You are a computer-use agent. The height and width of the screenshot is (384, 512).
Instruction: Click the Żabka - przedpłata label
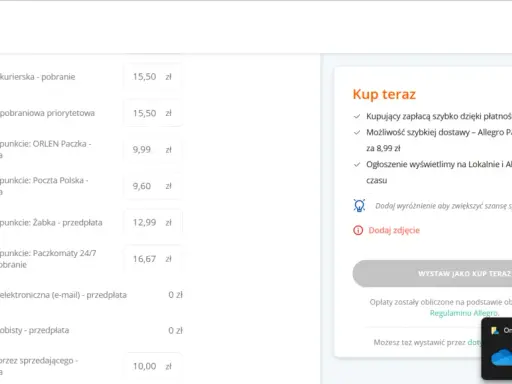point(51,222)
